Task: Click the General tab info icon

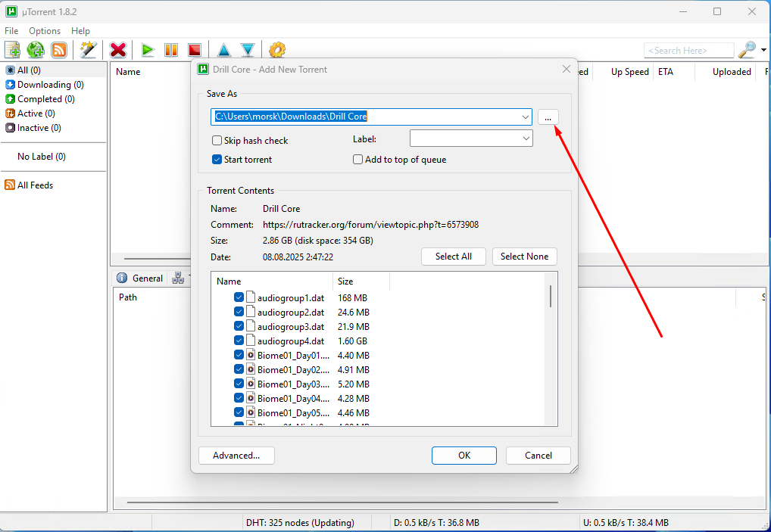Action: 122,278
